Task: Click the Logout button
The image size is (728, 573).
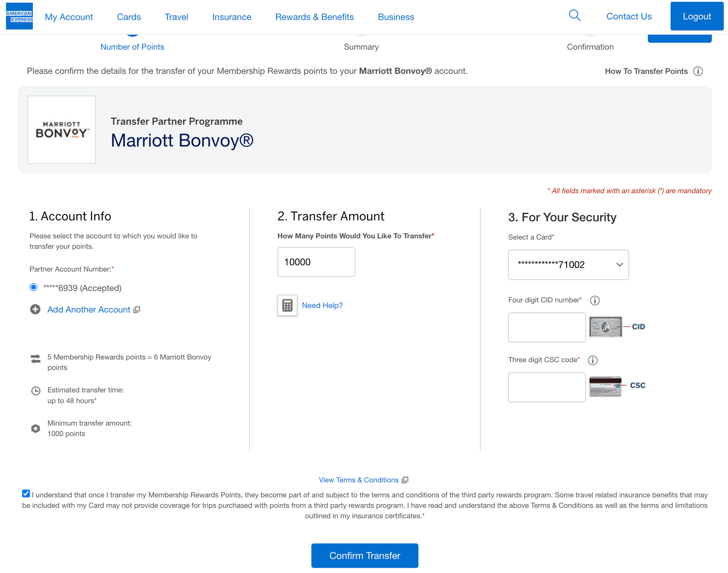Action: click(x=697, y=16)
